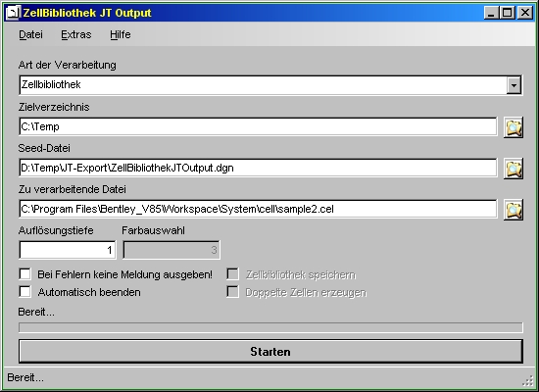Image resolution: width=539 pixels, height=392 pixels.
Task: Open the Datei menu
Action: pyautogui.click(x=30, y=34)
